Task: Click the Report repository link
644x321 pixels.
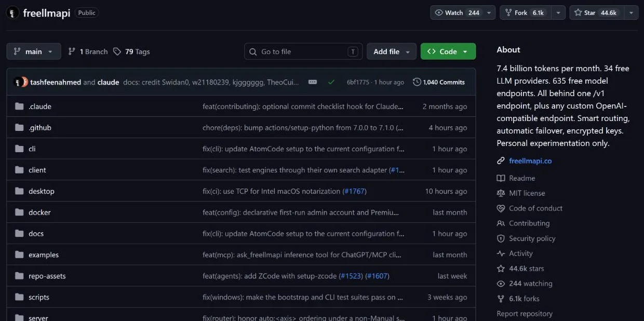Action: coord(525,314)
